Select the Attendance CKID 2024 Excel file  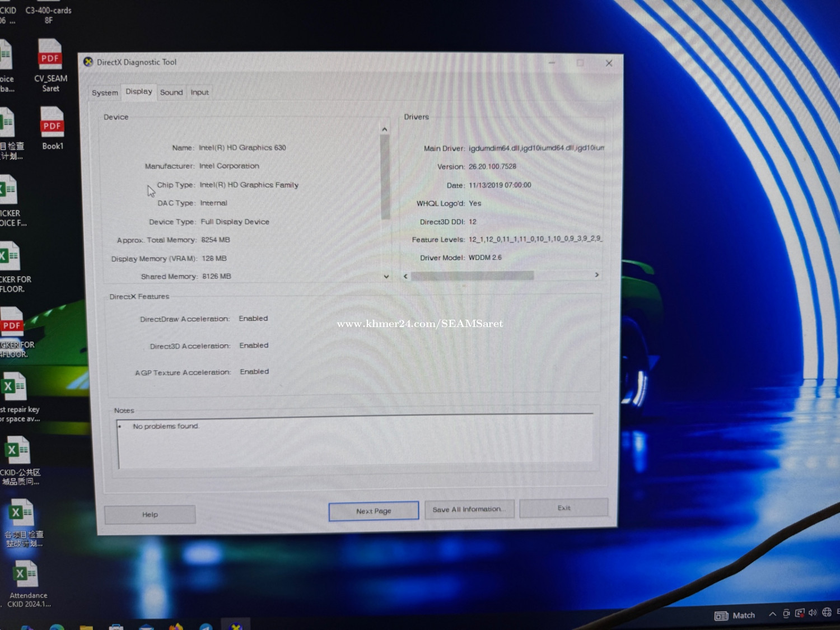click(x=27, y=584)
